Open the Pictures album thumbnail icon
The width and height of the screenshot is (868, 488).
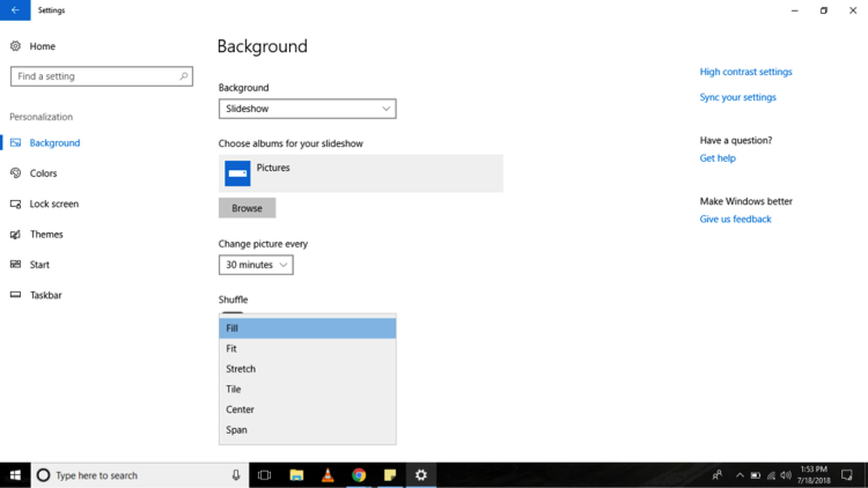coord(238,173)
